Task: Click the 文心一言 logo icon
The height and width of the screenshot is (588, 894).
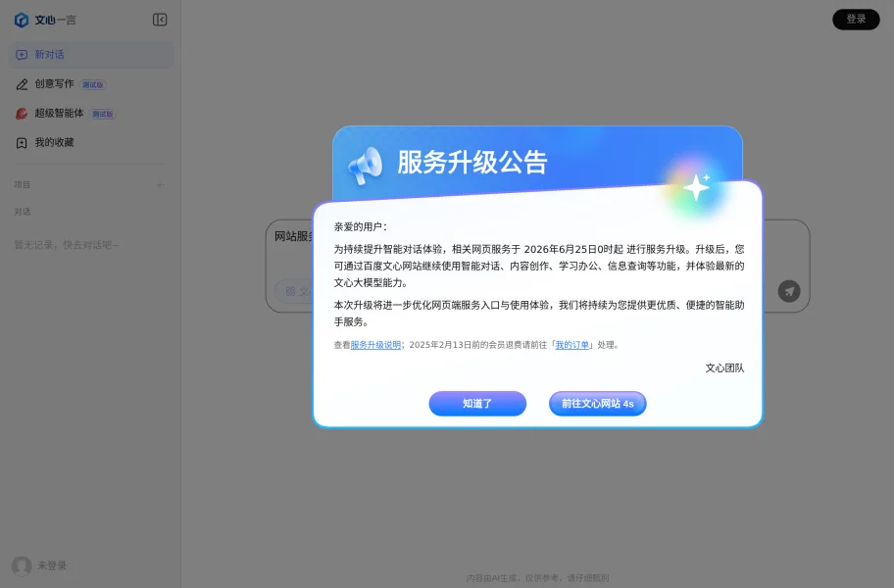Action: tap(22, 20)
